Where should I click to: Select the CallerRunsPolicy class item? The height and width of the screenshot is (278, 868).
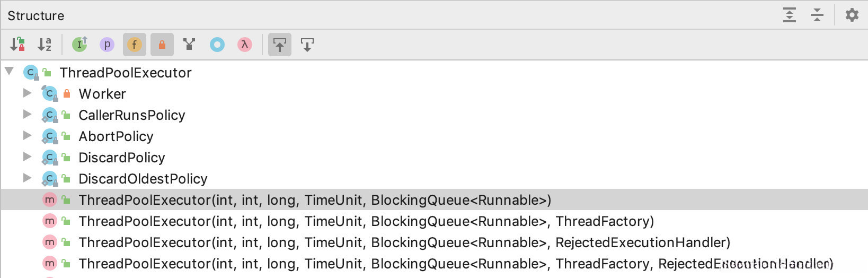tap(131, 115)
